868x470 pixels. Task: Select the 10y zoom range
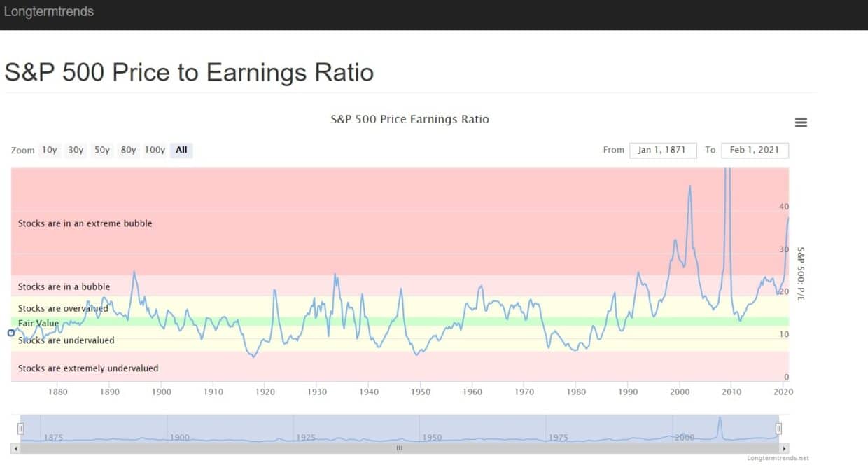coord(49,150)
